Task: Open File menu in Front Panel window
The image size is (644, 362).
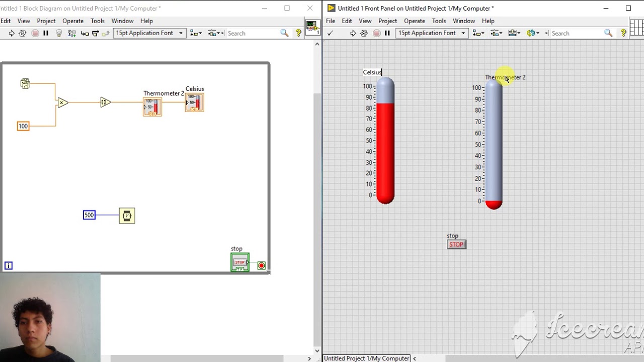Action: click(331, 21)
